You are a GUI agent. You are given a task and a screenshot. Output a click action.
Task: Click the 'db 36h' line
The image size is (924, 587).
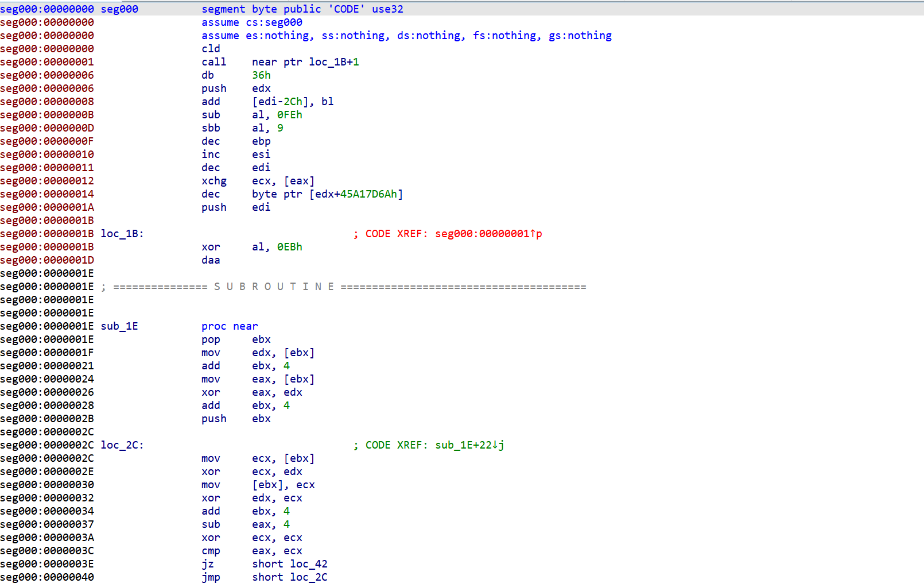(236, 75)
